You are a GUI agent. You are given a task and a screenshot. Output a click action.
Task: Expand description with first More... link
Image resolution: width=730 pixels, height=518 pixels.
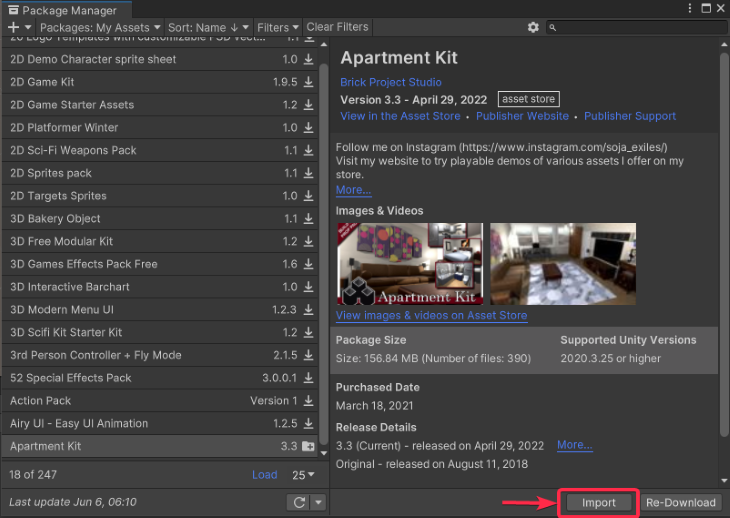pos(353,190)
